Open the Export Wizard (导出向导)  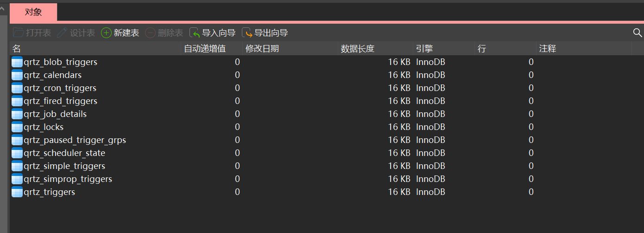[x=265, y=33]
